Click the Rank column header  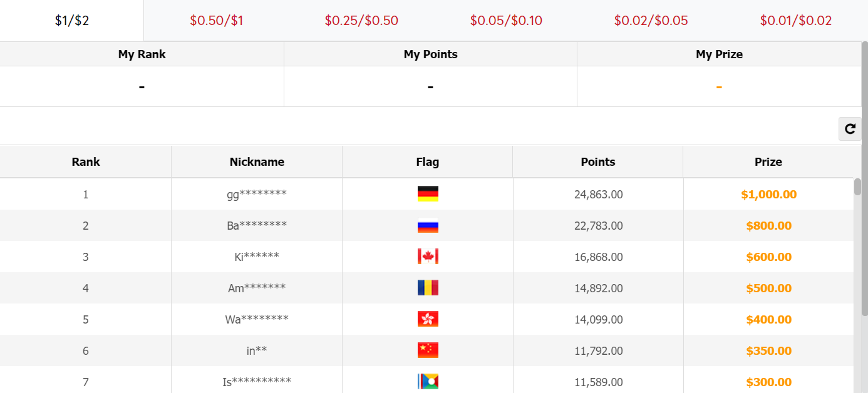pos(86,161)
